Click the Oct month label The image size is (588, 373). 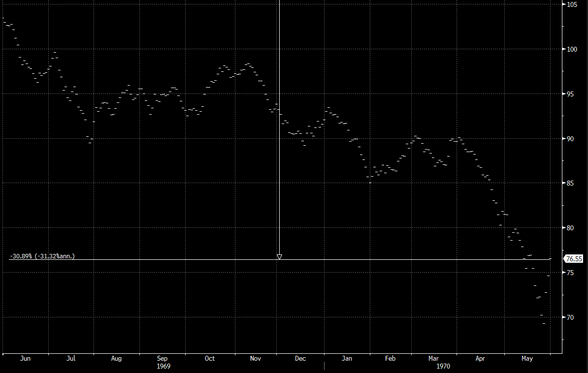coord(210,358)
